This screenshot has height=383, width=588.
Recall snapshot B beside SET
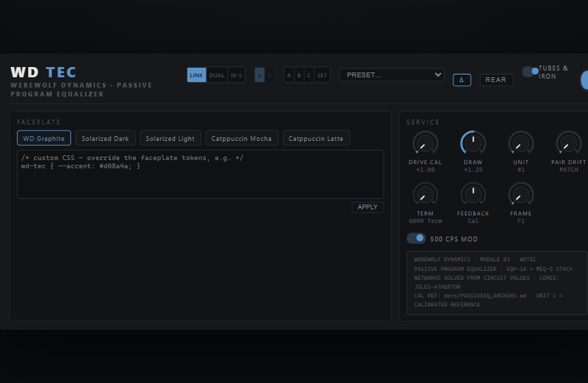tap(299, 75)
